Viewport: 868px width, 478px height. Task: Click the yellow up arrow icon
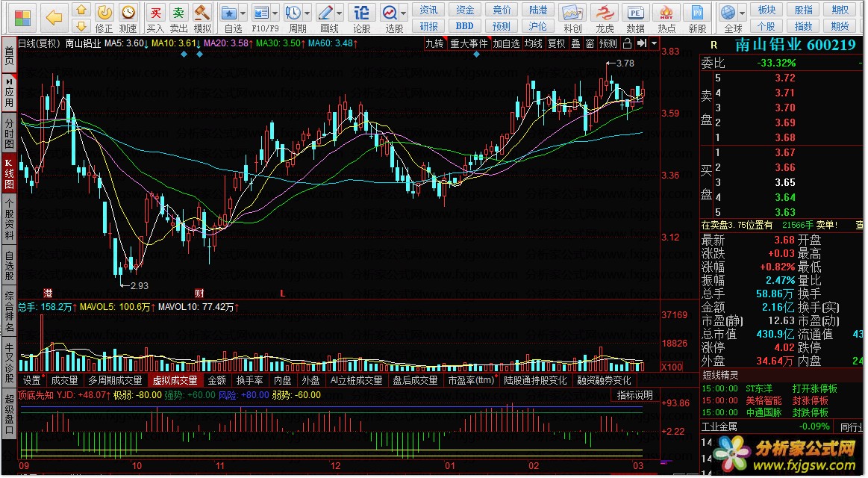click(81, 10)
